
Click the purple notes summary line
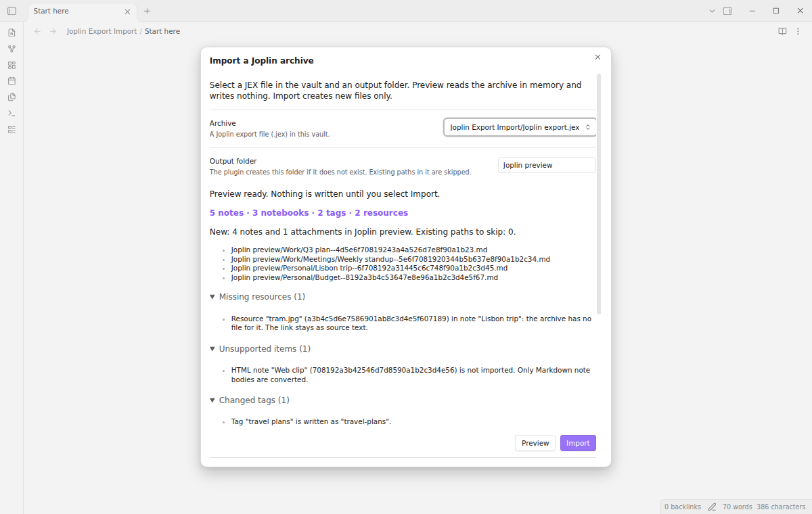pos(309,213)
